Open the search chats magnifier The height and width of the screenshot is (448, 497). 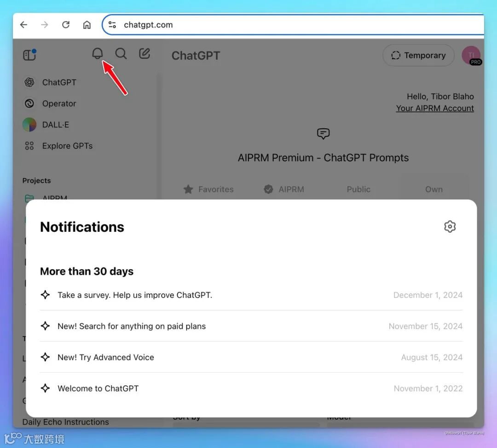point(121,53)
